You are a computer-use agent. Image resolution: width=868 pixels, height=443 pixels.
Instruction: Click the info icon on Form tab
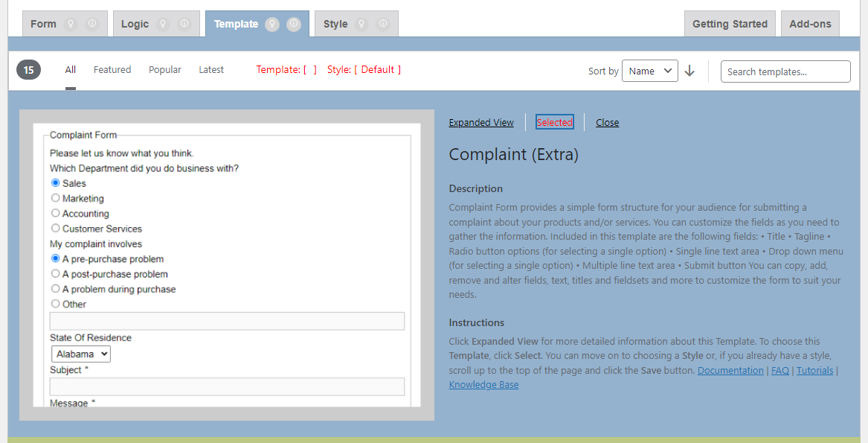[92, 24]
